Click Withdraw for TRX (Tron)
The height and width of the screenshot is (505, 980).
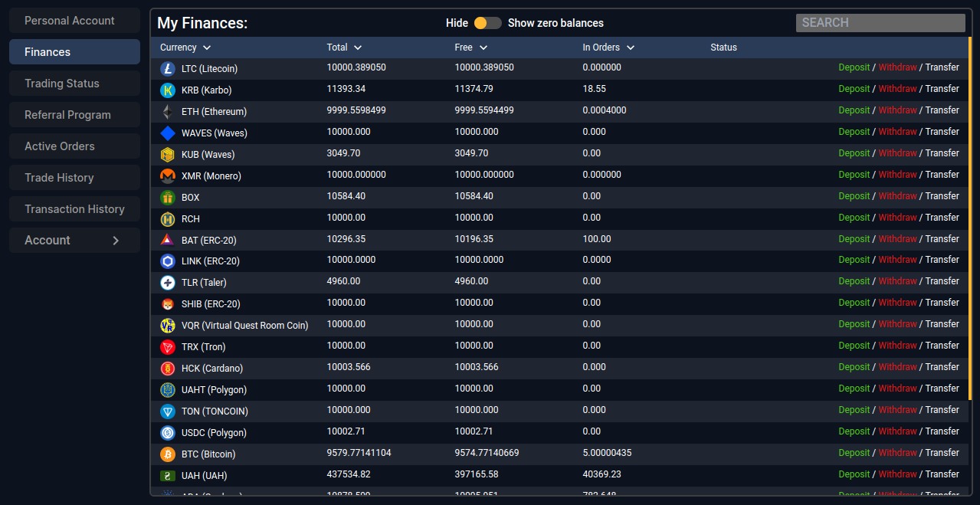click(897, 346)
